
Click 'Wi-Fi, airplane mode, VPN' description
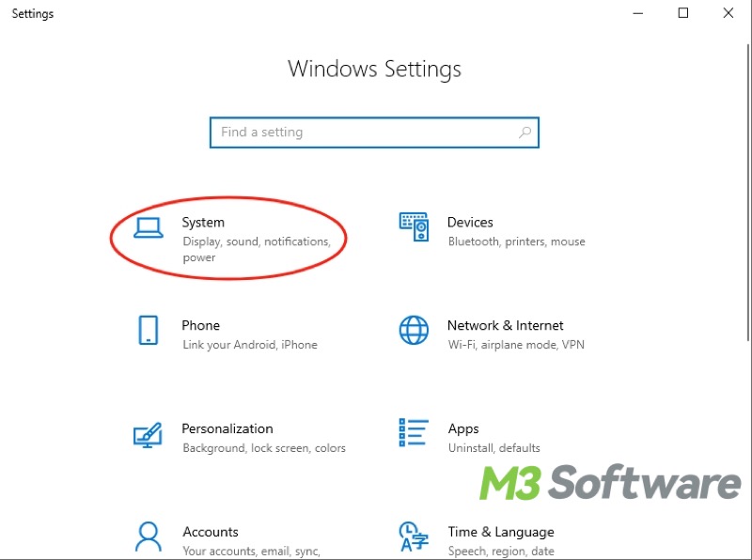coord(516,345)
